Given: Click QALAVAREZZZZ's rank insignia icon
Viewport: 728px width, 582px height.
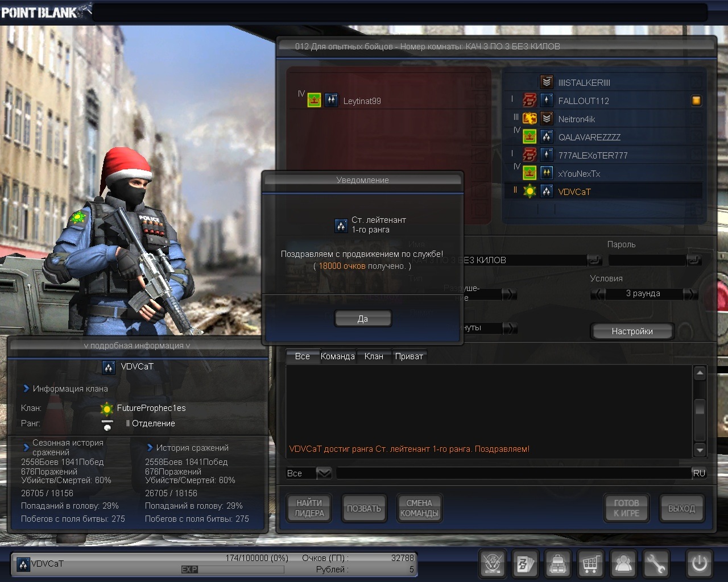Looking at the screenshot, I should [x=547, y=137].
